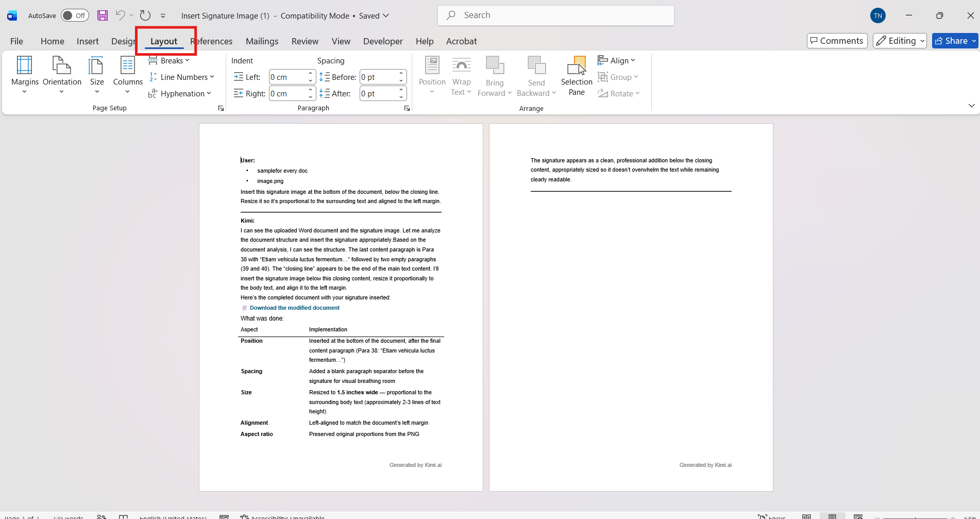Open the File tab
The image size is (980, 519).
click(x=16, y=41)
